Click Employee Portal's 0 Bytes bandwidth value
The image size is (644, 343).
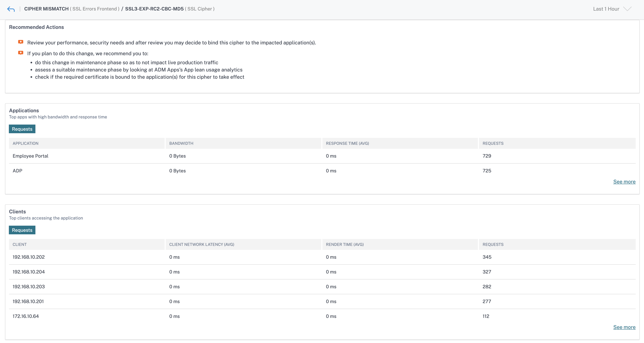pyautogui.click(x=177, y=156)
